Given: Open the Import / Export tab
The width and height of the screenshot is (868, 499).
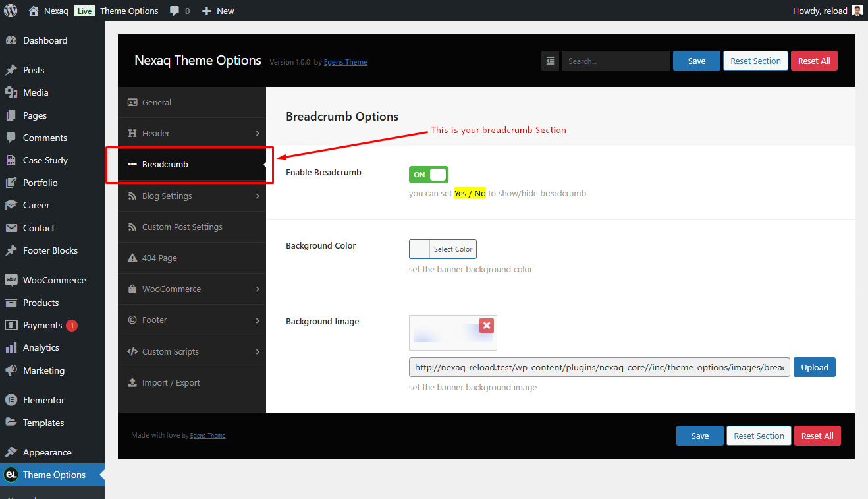Looking at the screenshot, I should coord(192,382).
